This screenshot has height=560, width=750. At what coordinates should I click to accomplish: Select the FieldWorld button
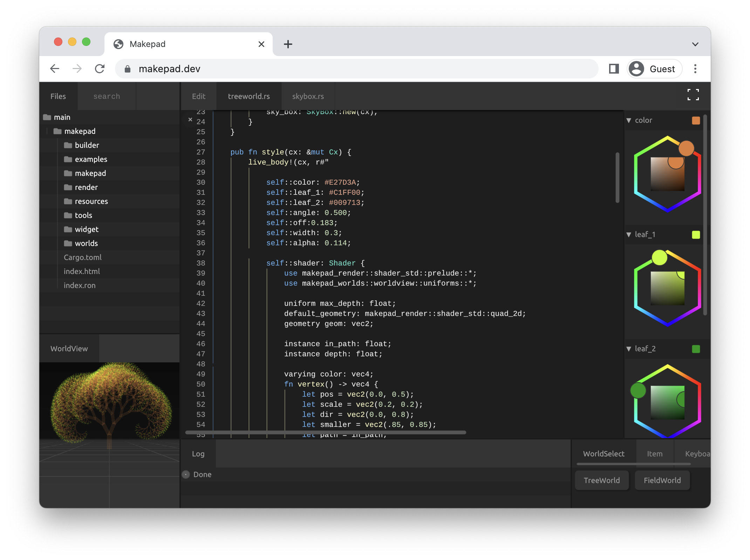coord(662,480)
